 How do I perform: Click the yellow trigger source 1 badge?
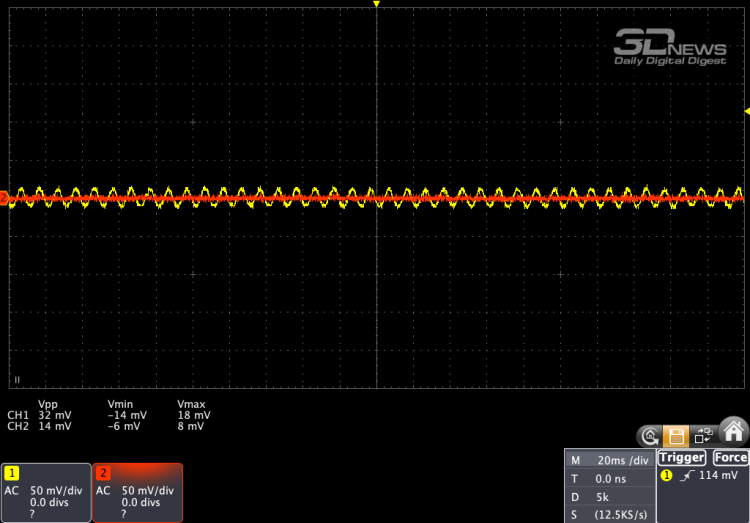[667, 475]
